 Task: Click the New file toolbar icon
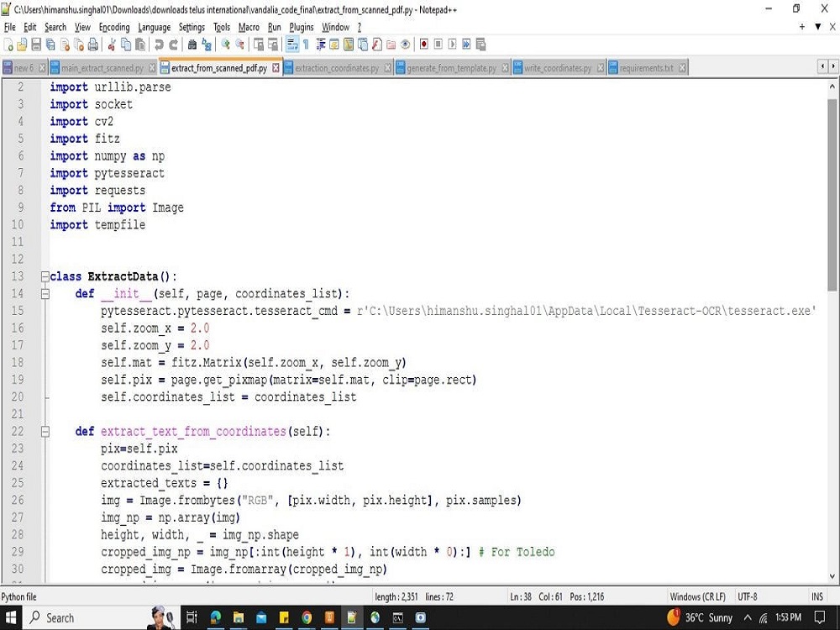[8, 45]
